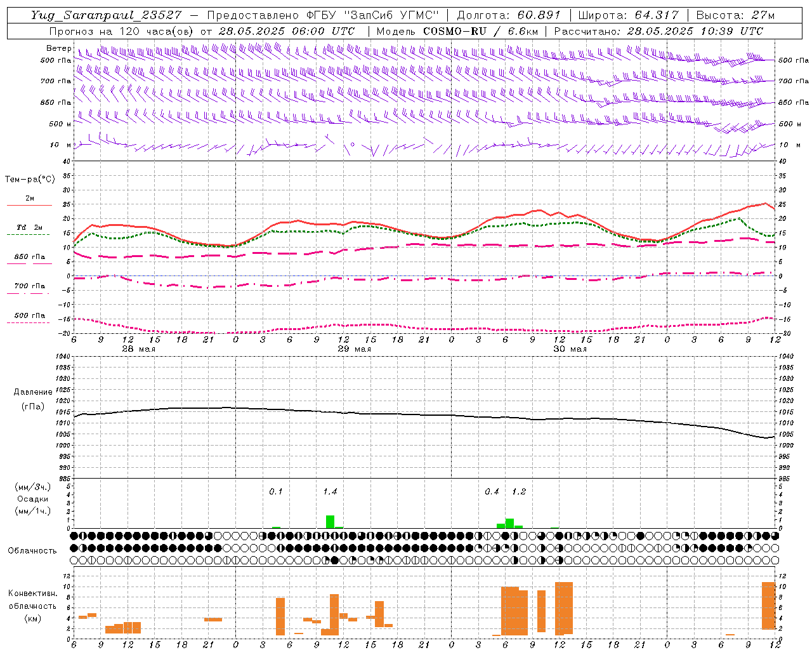
Task: Click the 10 м wind level label on the left
Action: 61,145
